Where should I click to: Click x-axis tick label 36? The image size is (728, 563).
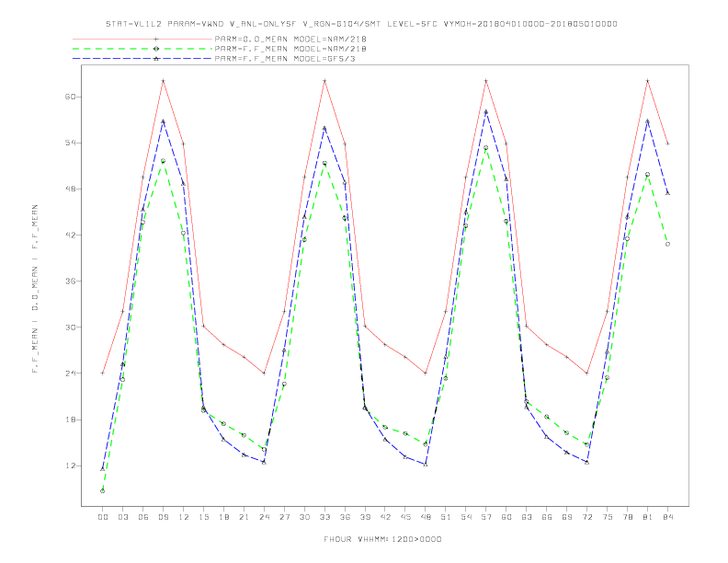click(x=345, y=517)
